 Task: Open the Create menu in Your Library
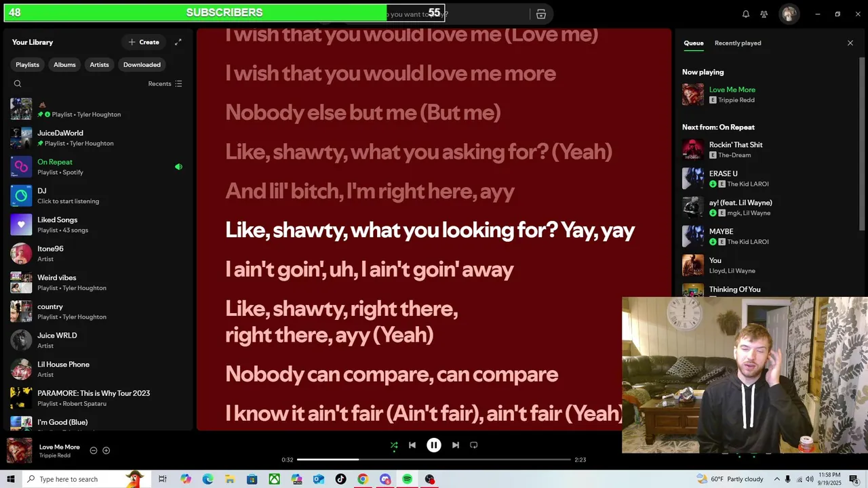(144, 42)
